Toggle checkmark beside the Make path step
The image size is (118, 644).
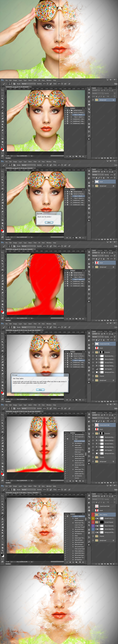tap(65, 445)
